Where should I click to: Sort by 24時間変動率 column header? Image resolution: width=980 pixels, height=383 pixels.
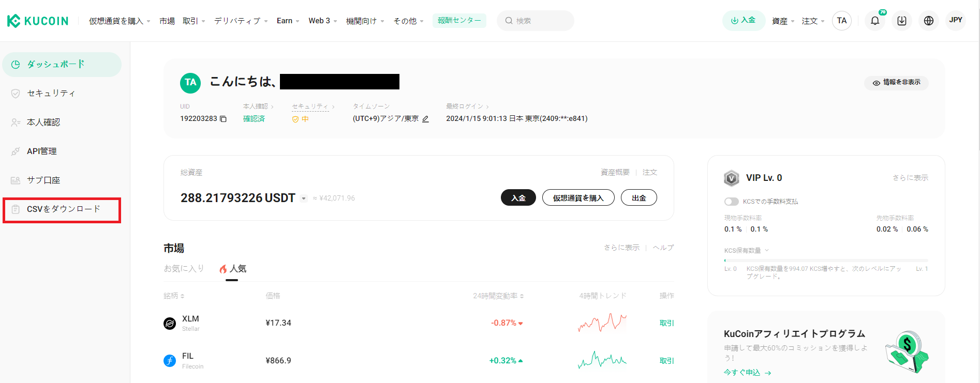coord(498,296)
